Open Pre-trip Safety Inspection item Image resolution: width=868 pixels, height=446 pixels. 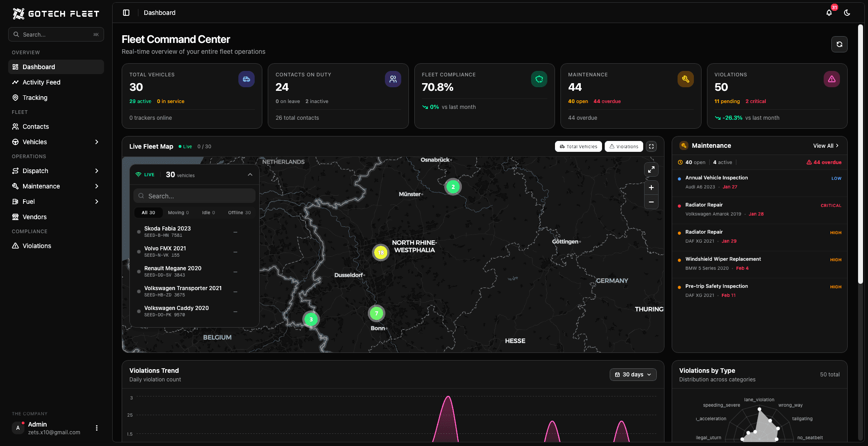coord(759,291)
